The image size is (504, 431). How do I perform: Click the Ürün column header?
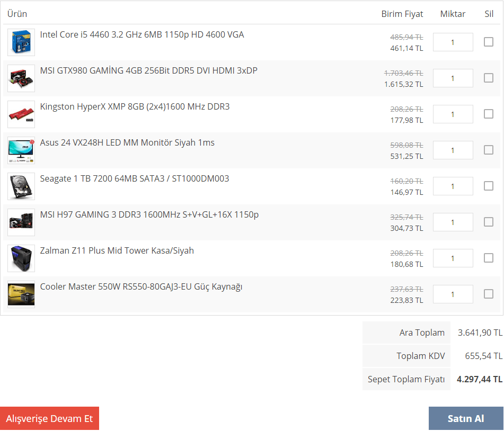click(x=17, y=14)
